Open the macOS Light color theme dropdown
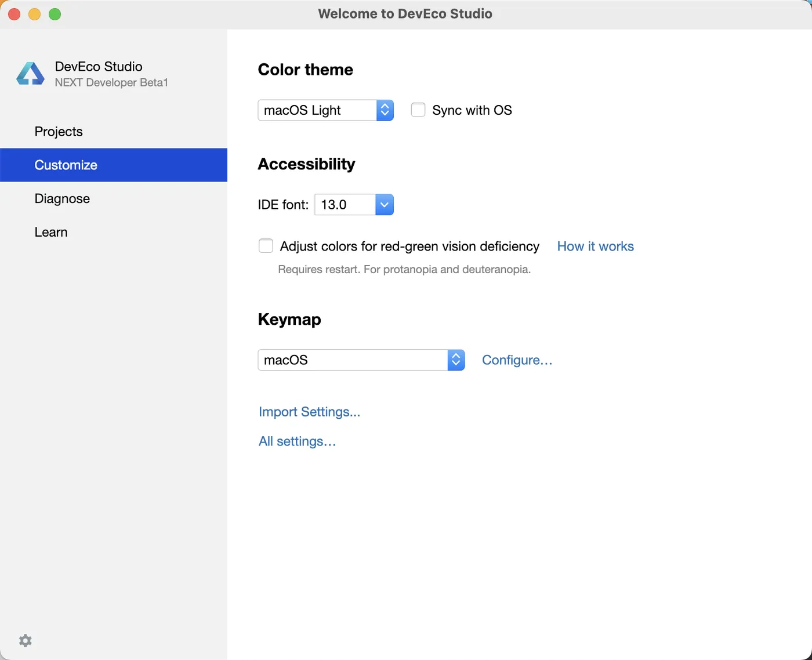812x660 pixels. click(x=326, y=110)
